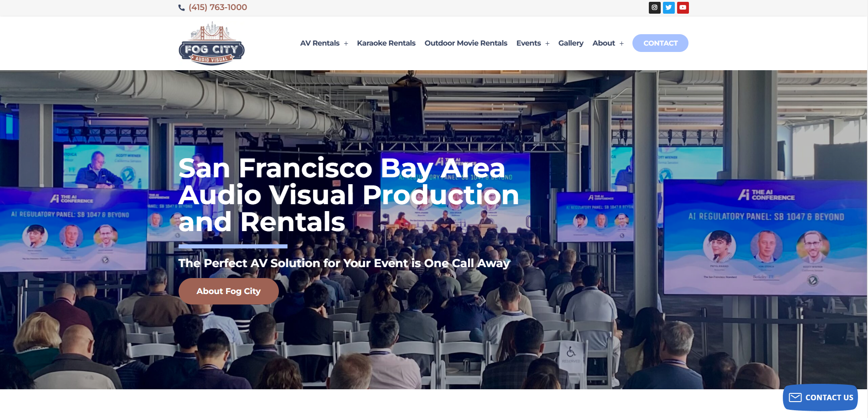Open Outdoor Movie Rentals page
The height and width of the screenshot is (418, 868).
[466, 43]
